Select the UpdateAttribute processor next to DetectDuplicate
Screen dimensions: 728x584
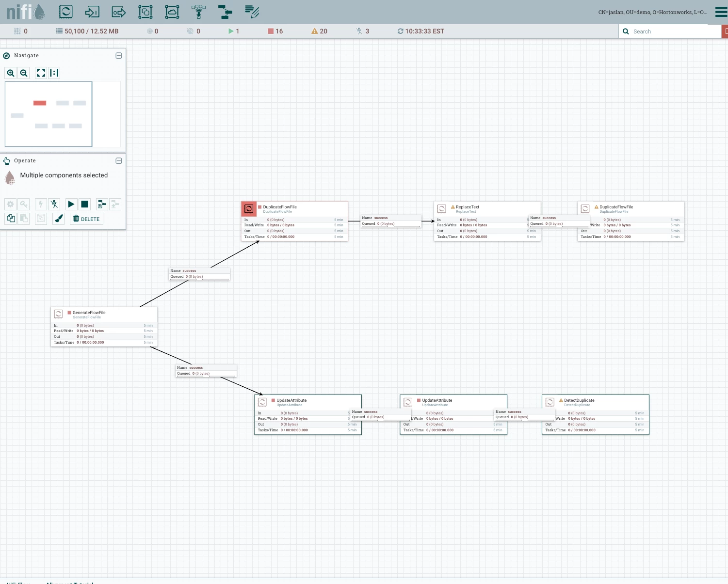point(453,415)
